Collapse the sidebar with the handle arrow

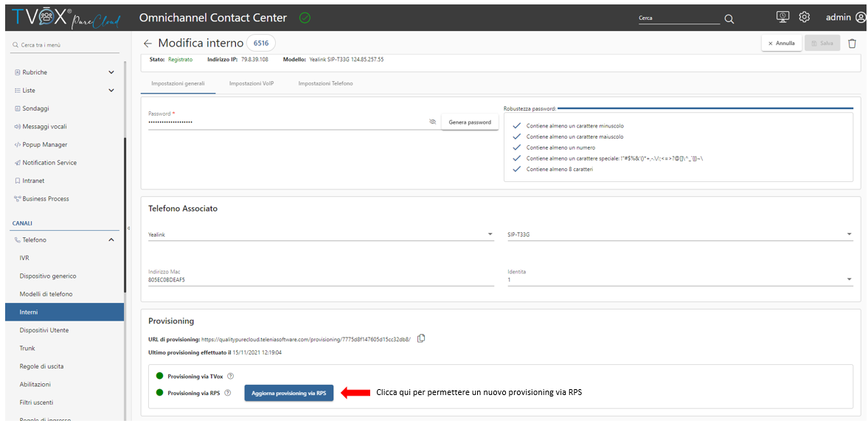pyautogui.click(x=128, y=228)
